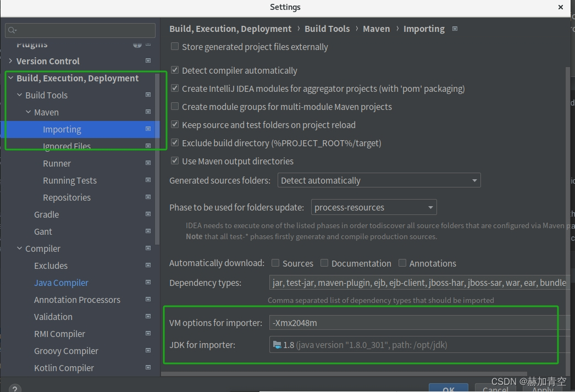Collapse the Maven tree node
575x392 pixels.
coord(28,112)
